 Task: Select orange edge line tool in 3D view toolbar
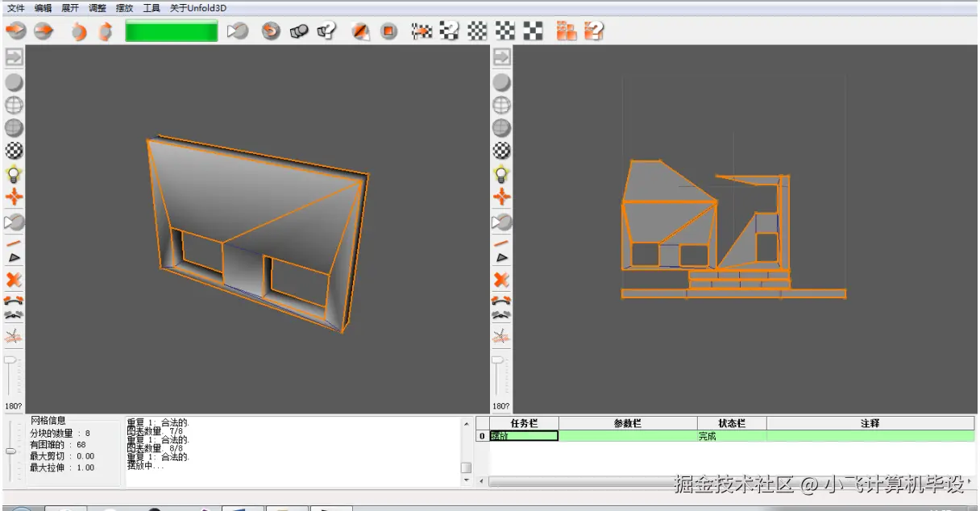pyautogui.click(x=15, y=243)
